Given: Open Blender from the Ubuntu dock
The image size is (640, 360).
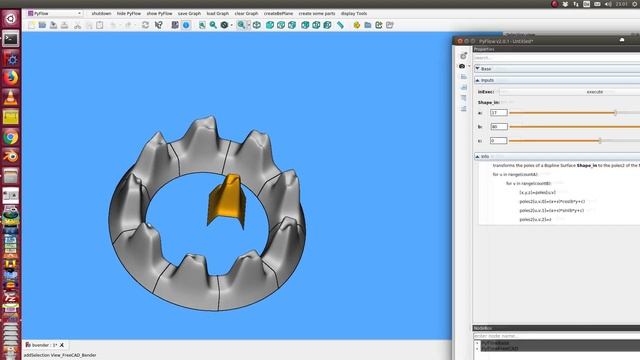Looking at the screenshot, I should tap(11, 157).
